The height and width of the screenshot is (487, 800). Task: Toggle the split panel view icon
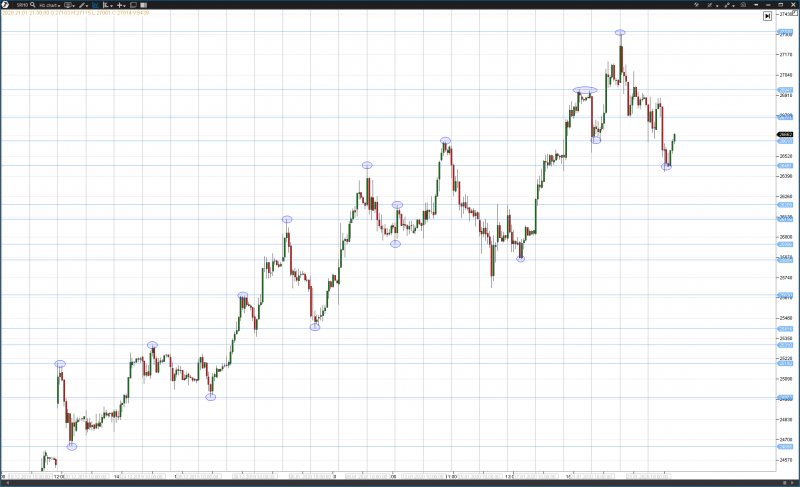(x=144, y=5)
